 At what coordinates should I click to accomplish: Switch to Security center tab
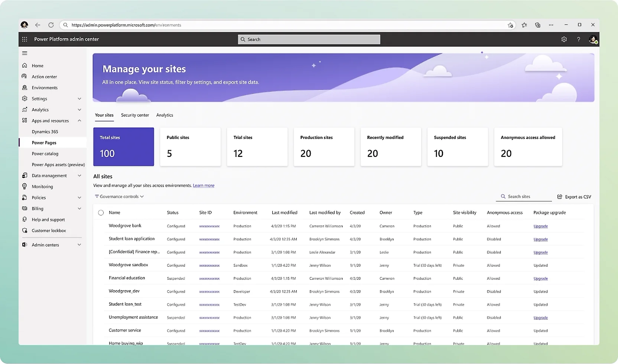click(x=135, y=115)
